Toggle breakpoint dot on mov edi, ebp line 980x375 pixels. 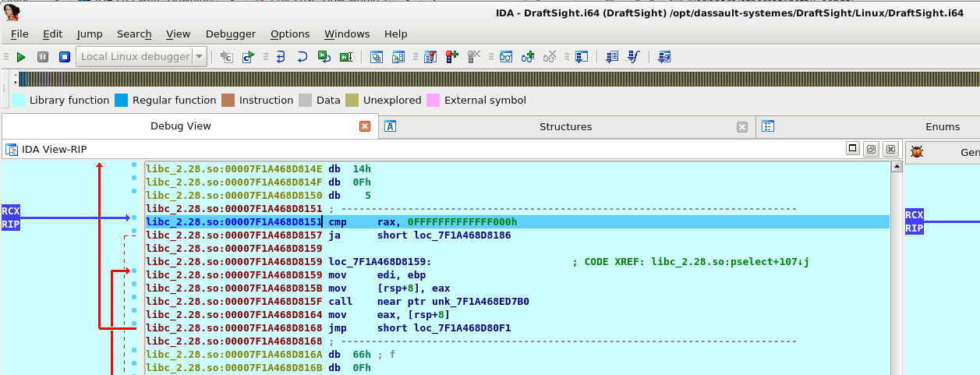(x=134, y=271)
